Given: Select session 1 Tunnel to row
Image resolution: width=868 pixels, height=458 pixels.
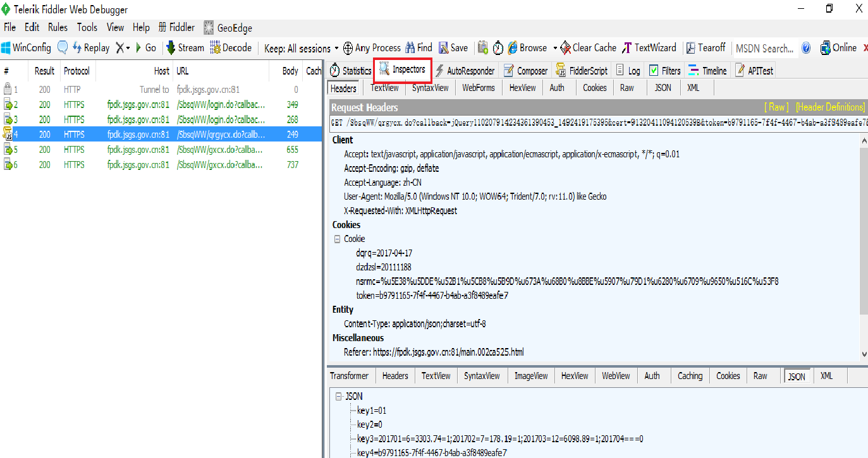Looking at the screenshot, I should pos(161,90).
